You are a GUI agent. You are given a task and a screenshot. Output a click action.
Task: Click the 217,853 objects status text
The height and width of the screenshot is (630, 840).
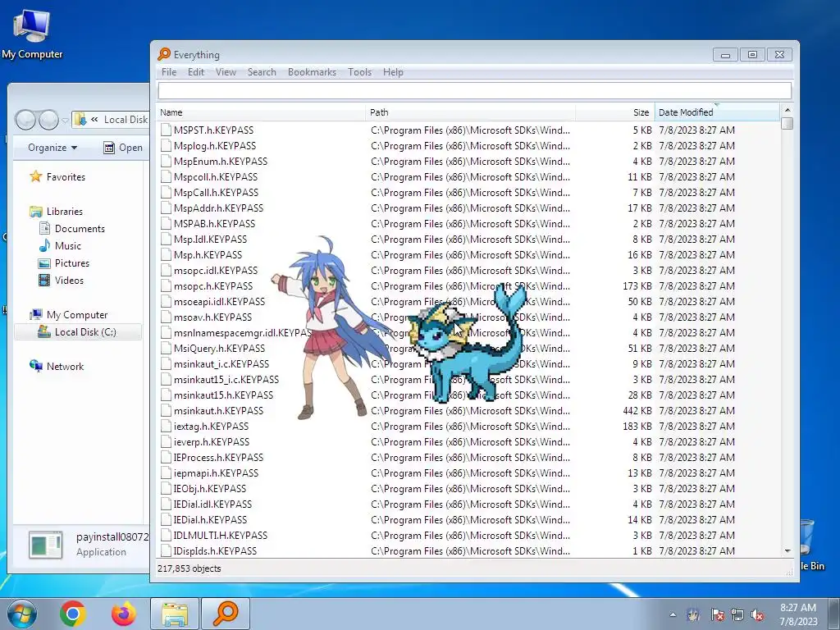[189, 568]
